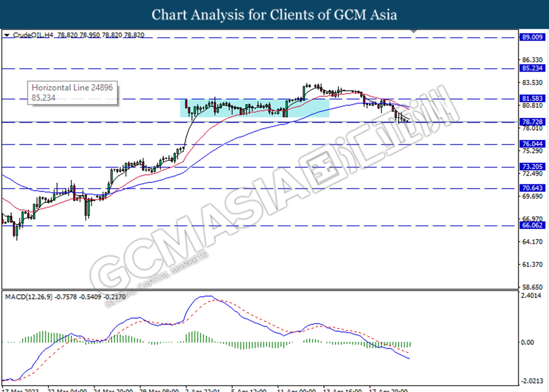Select the 78.728 current price label
The width and height of the screenshot is (549, 392).
pyautogui.click(x=532, y=122)
